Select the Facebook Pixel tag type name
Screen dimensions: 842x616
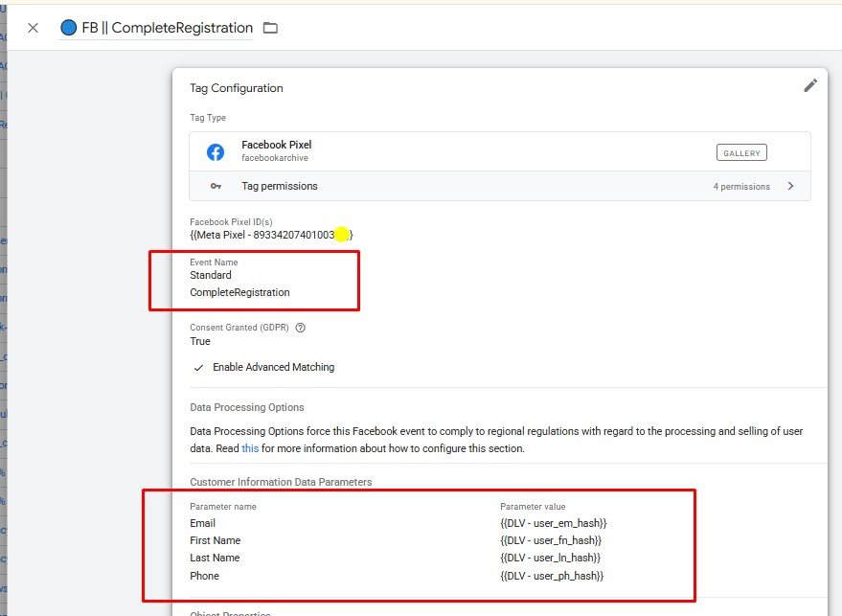point(277,145)
